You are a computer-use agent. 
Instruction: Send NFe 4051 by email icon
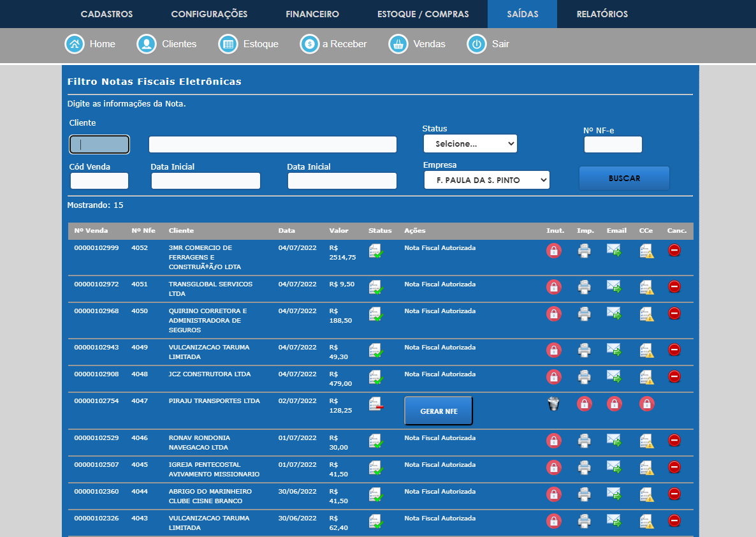coord(614,287)
